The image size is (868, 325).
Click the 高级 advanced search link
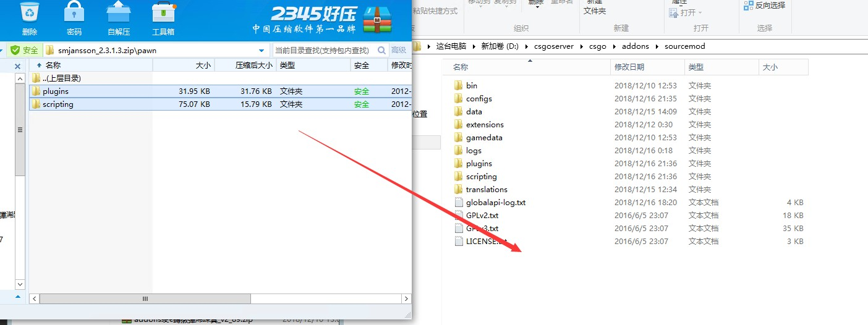coord(399,50)
